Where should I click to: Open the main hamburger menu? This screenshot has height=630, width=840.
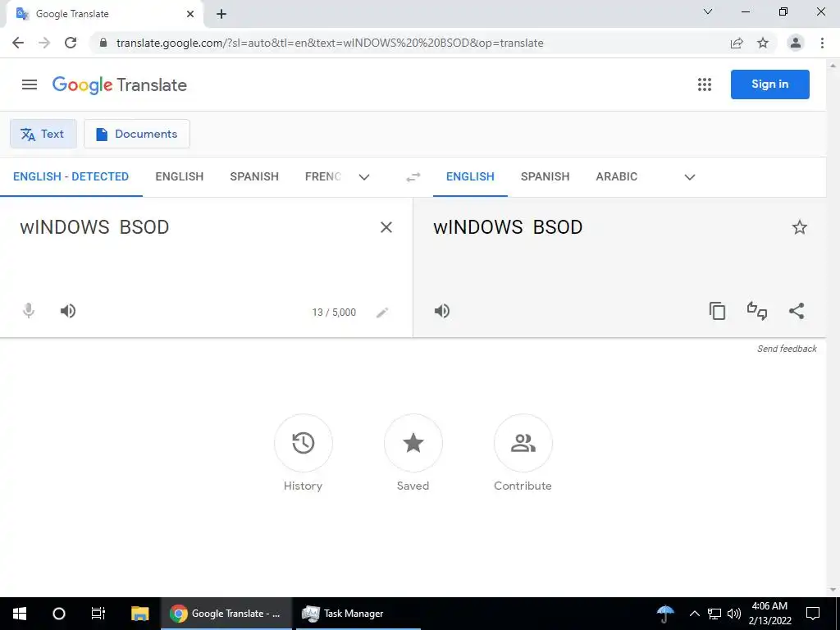click(x=30, y=84)
